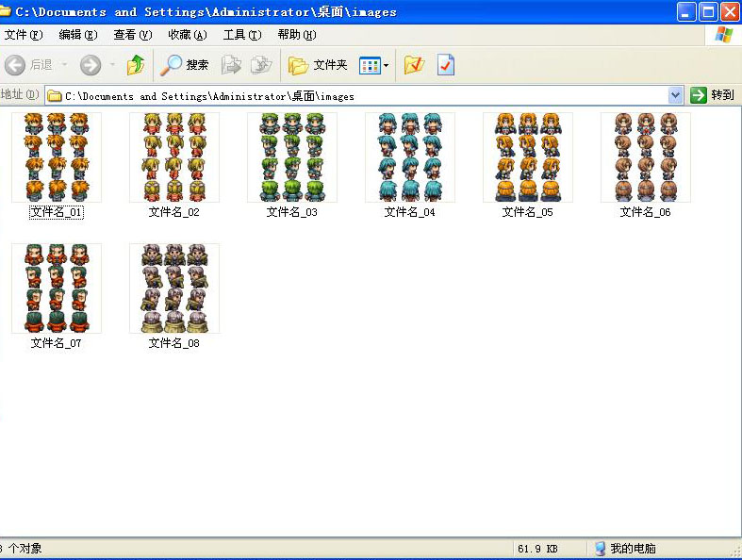
Task: Click the folder icon in address bar
Action: [x=55, y=96]
